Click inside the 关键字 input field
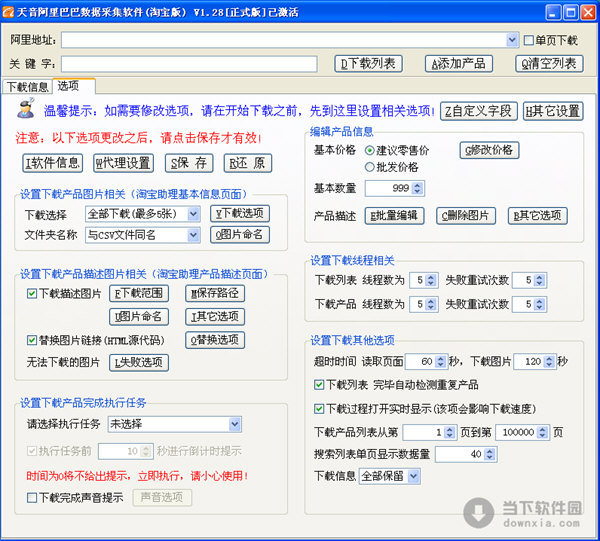The height and width of the screenshot is (541, 600). pyautogui.click(x=189, y=64)
